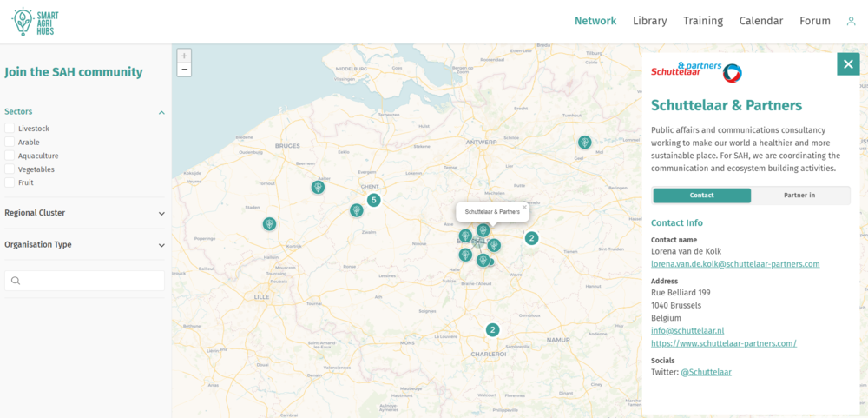This screenshot has height=418, width=868.
Task: Enable the Aquaculture sector filter
Action: click(x=10, y=156)
